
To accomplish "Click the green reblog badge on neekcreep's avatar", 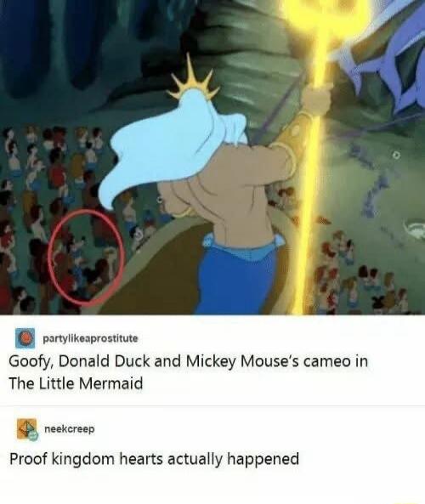I will [34, 436].
